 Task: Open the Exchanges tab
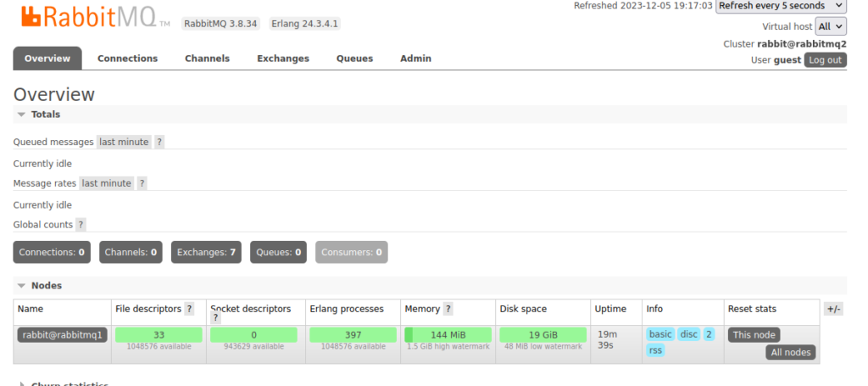[283, 59]
